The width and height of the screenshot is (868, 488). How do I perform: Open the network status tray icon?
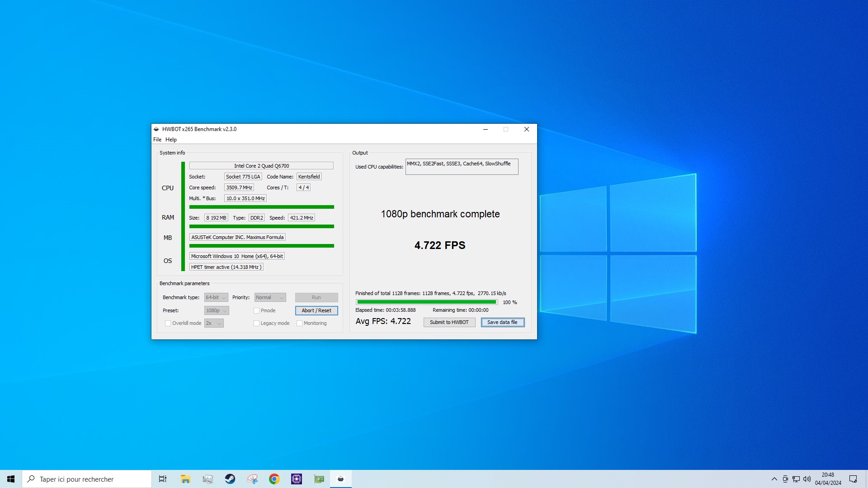point(796,479)
